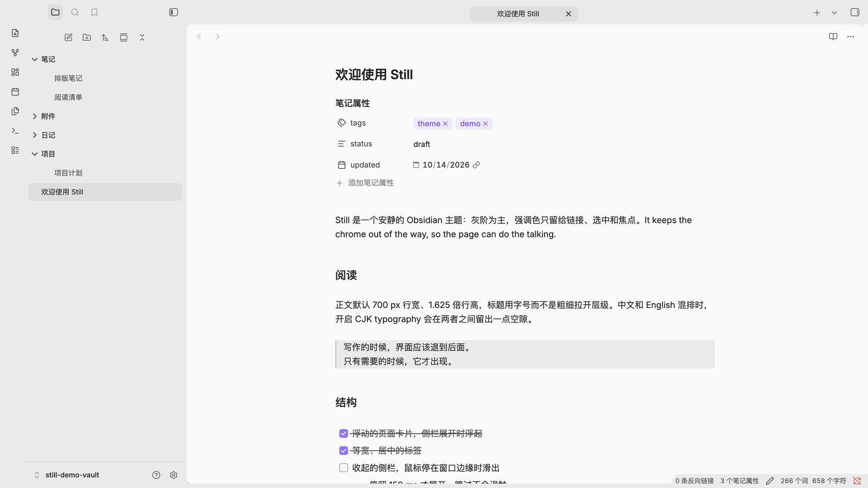Screen dimensions: 868x488
Task: Create a new folder icon
Action: 87,37
